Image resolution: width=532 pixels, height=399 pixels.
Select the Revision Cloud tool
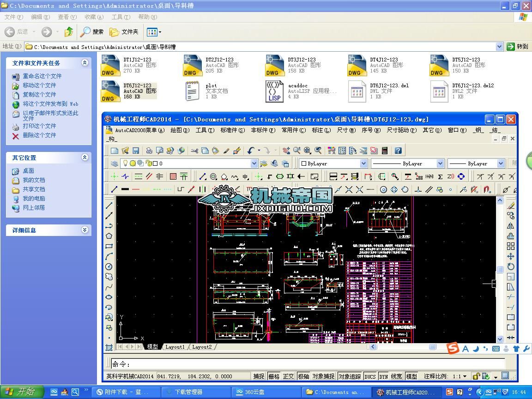pyautogui.click(x=109, y=277)
